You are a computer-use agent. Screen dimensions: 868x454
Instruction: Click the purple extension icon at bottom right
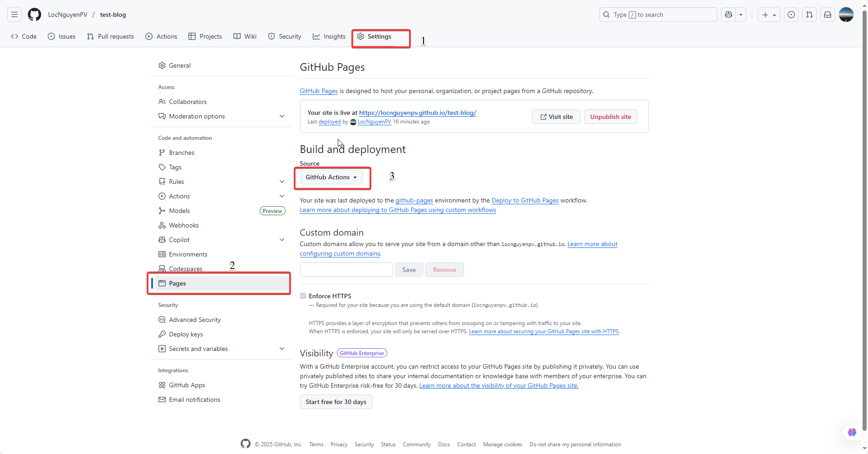[852, 432]
